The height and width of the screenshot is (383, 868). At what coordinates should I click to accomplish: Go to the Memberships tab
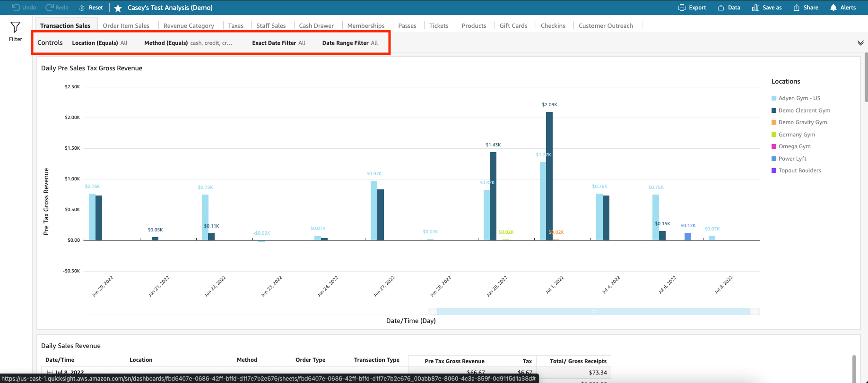click(x=366, y=26)
